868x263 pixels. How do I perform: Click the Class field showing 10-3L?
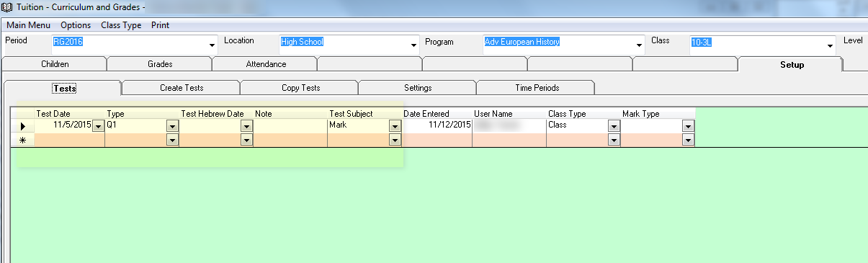(762, 45)
